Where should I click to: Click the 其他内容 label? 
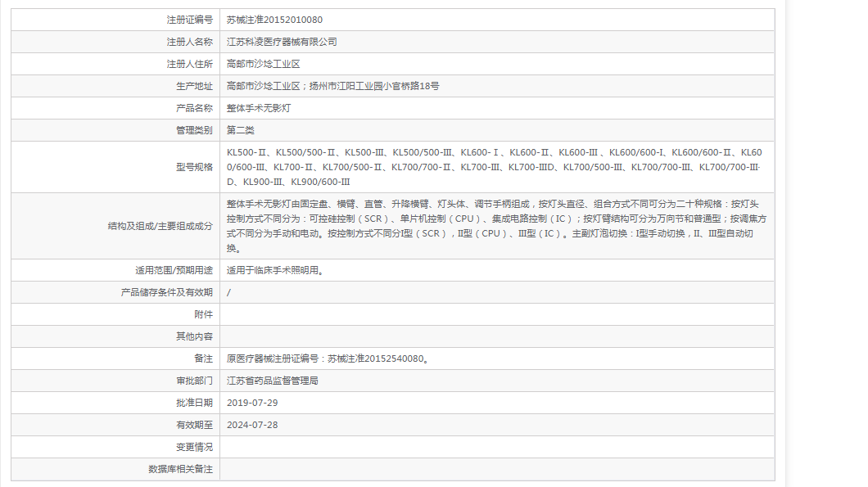click(194, 337)
